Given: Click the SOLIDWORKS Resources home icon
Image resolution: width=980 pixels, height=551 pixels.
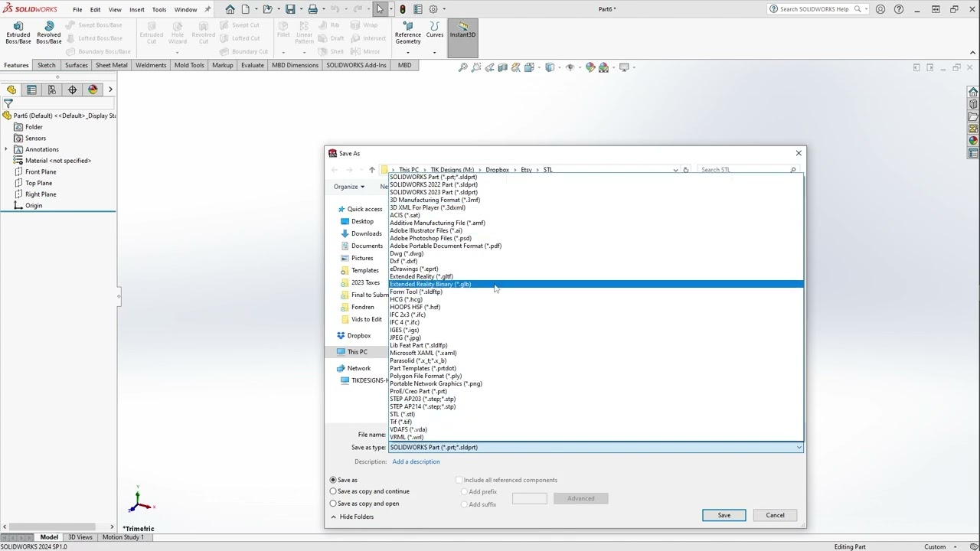Looking at the screenshot, I should [x=973, y=92].
